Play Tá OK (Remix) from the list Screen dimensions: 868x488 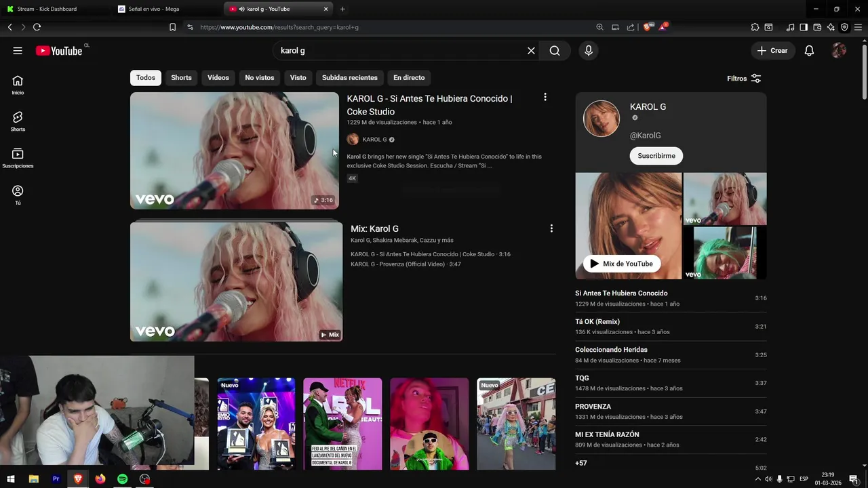pos(671,327)
